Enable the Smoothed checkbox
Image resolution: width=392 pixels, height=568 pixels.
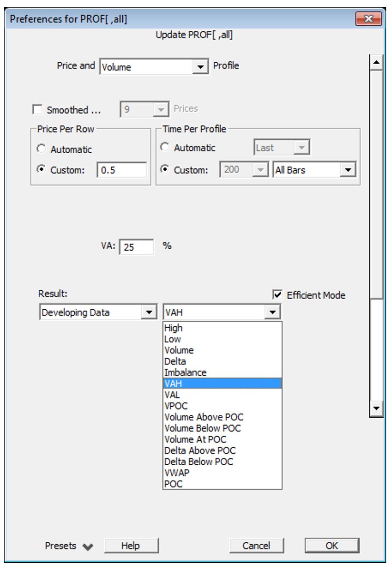pyautogui.click(x=37, y=110)
